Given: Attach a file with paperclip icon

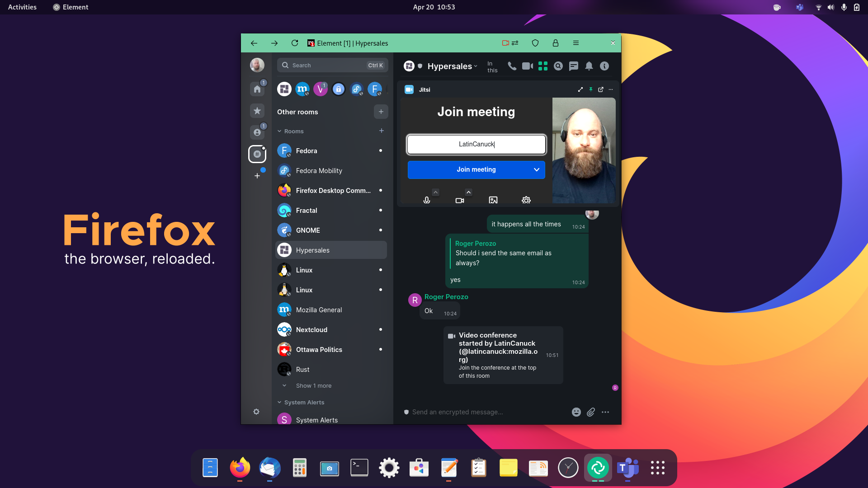Looking at the screenshot, I should (x=591, y=412).
